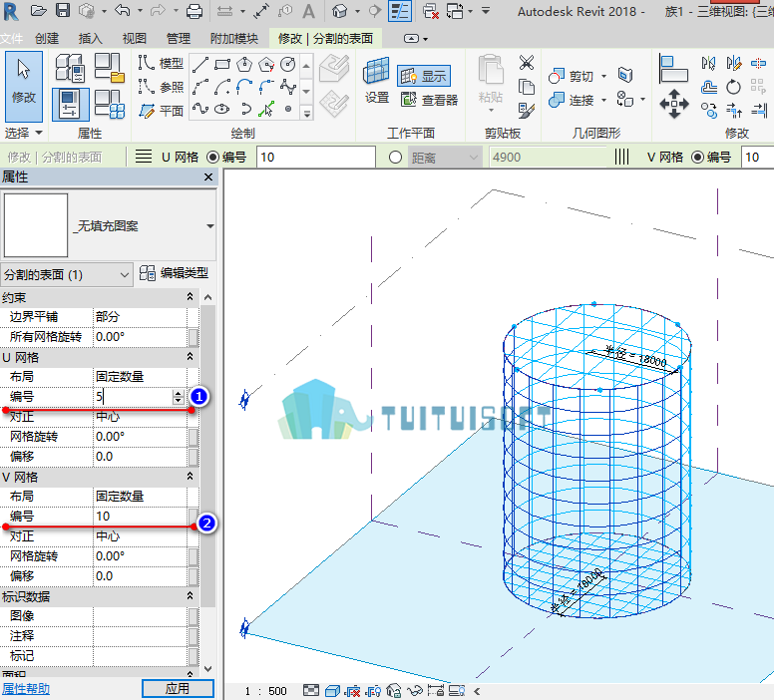Expand the Select panel dropdown

pos(23,133)
